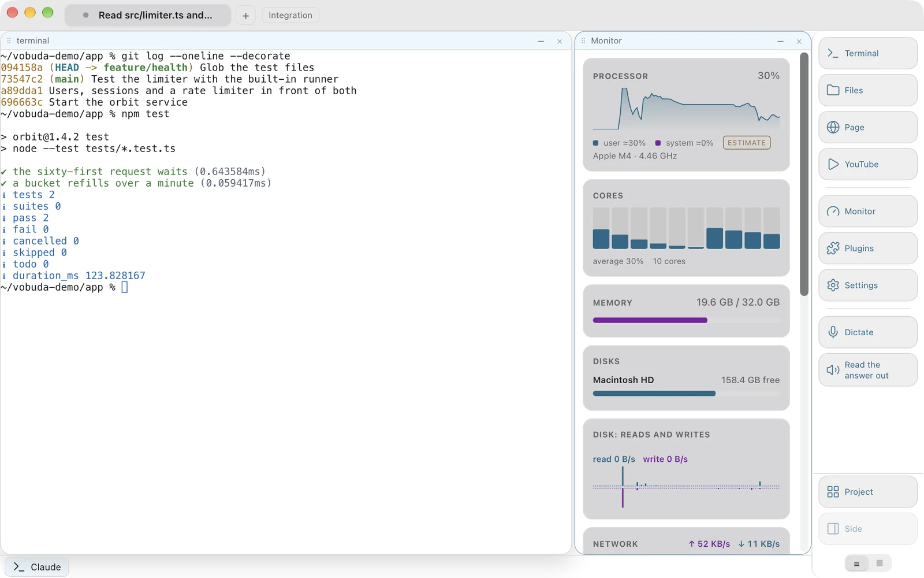Click the Monitor panel drag handle
The width and height of the screenshot is (924, 578).
pyautogui.click(x=583, y=40)
